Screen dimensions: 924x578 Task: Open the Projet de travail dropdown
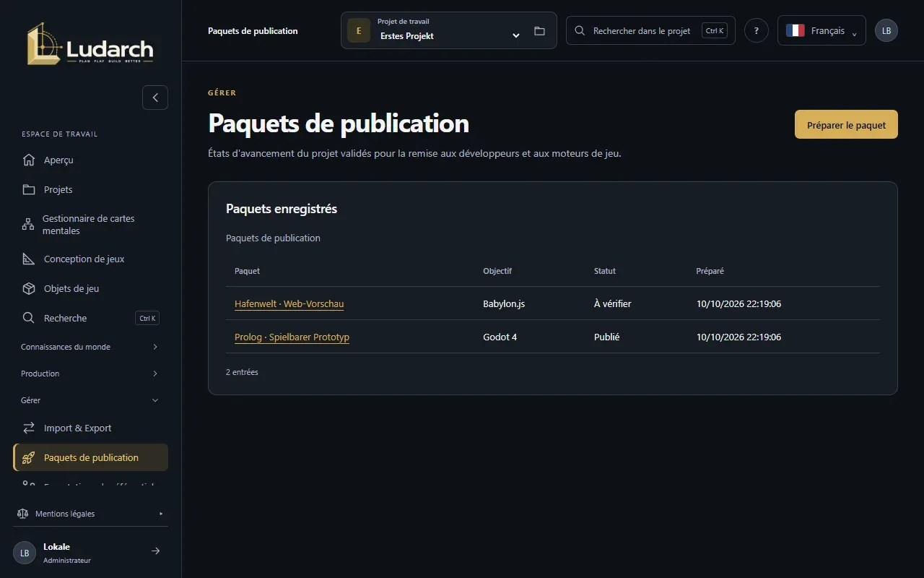coord(449,30)
